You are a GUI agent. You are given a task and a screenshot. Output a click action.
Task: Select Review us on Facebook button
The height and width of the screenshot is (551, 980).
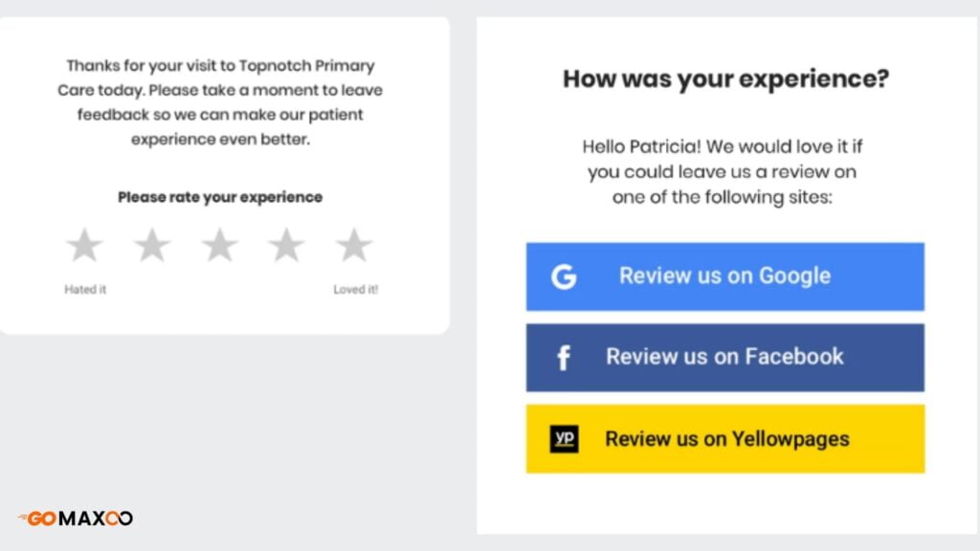[725, 358]
